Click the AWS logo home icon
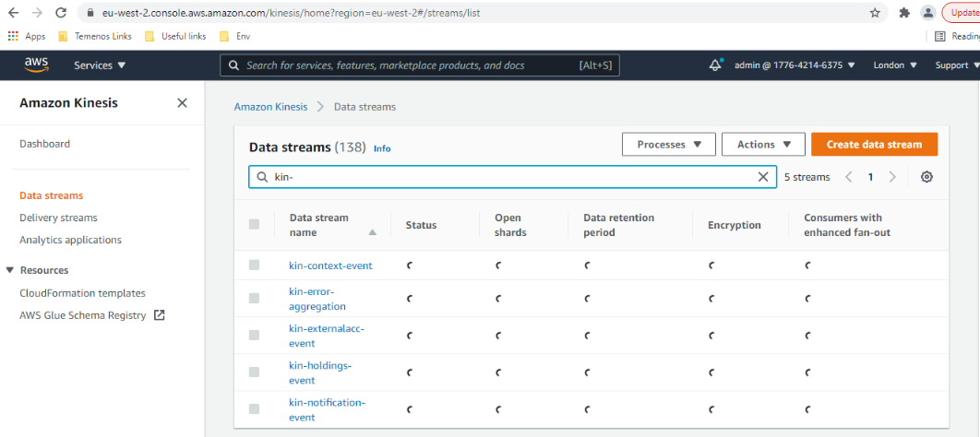980x437 pixels. (x=36, y=65)
